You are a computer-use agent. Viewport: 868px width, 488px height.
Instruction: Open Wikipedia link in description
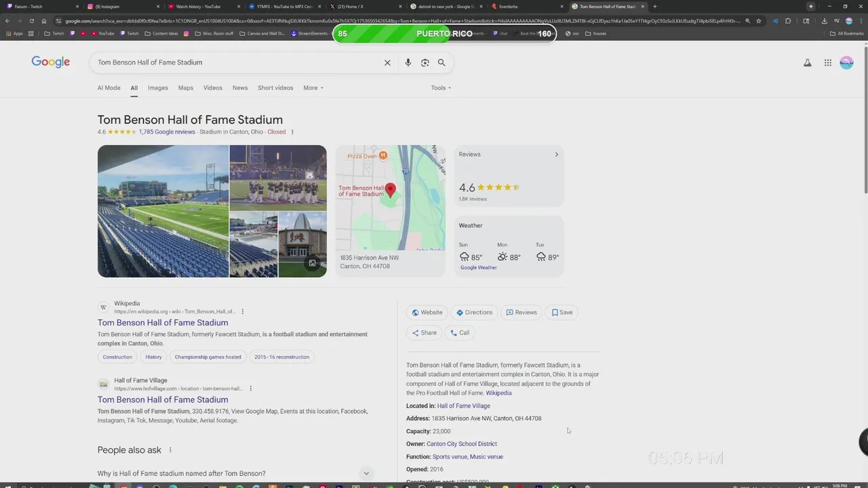(x=498, y=393)
